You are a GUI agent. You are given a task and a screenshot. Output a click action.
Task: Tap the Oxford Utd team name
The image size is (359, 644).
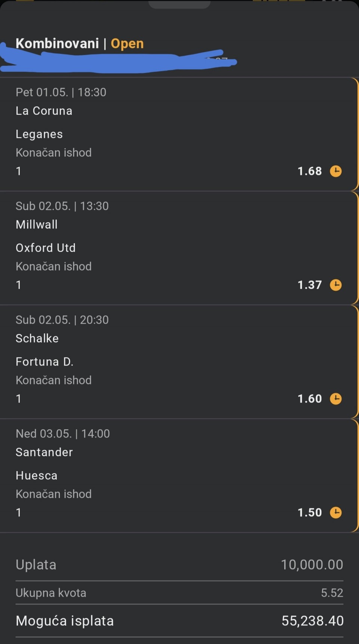pos(46,248)
